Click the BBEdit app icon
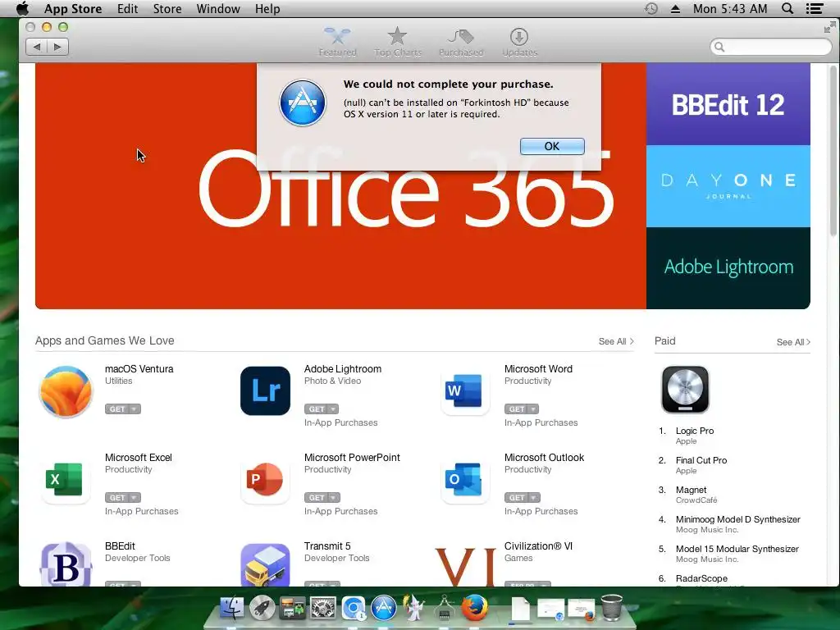This screenshot has height=630, width=840. pyautogui.click(x=66, y=564)
